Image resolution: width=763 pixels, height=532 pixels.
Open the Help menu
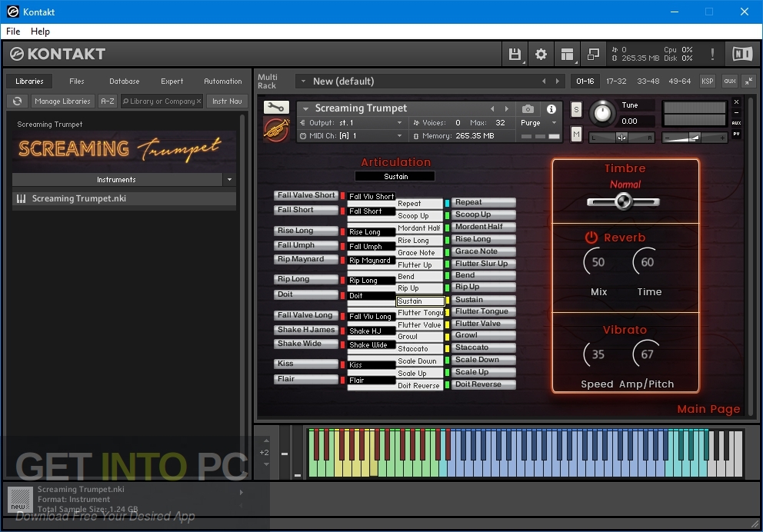[x=41, y=31]
